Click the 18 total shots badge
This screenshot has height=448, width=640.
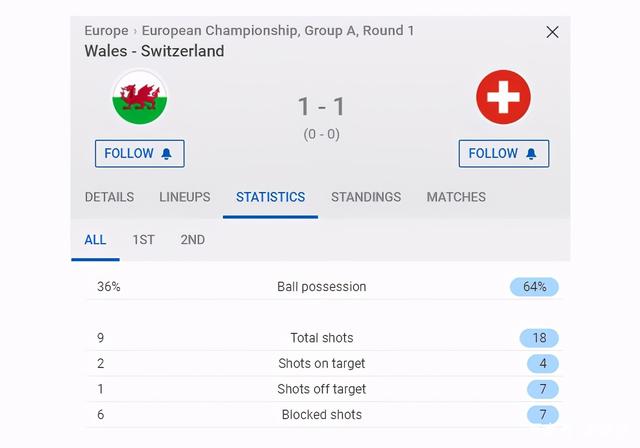point(539,338)
